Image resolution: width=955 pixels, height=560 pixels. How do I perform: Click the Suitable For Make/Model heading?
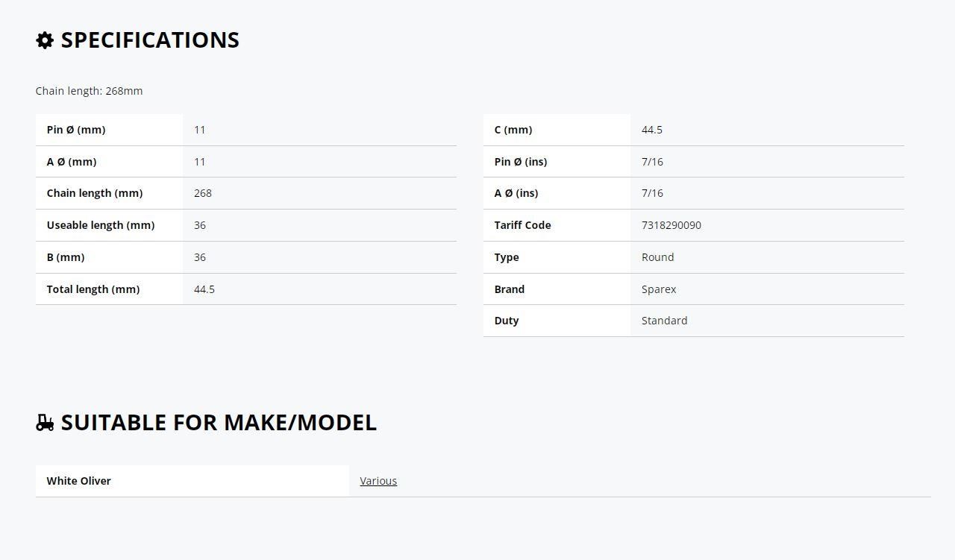pos(219,423)
